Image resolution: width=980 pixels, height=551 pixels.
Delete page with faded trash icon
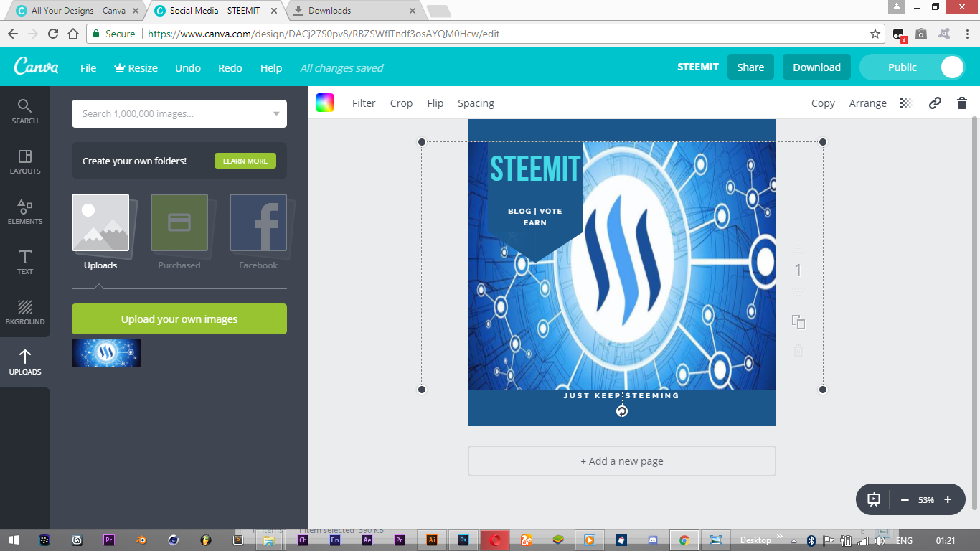pos(798,351)
